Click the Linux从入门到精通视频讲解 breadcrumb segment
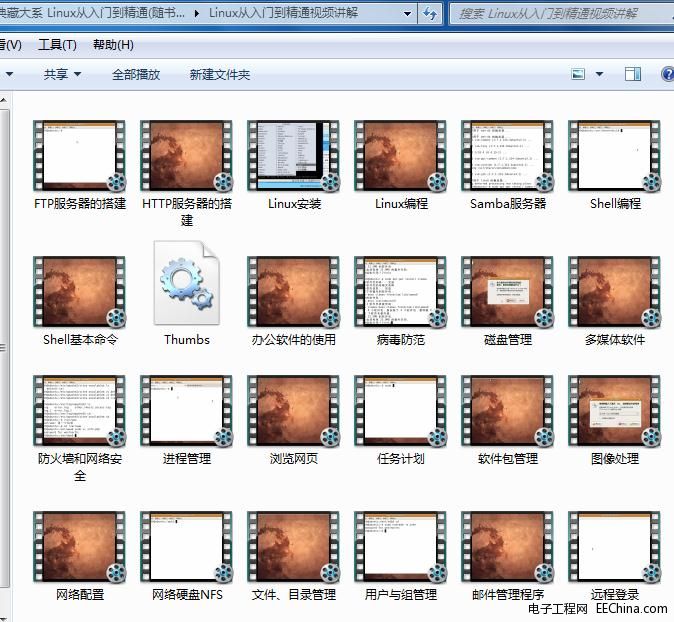This screenshot has width=674, height=622. pyautogui.click(x=283, y=14)
